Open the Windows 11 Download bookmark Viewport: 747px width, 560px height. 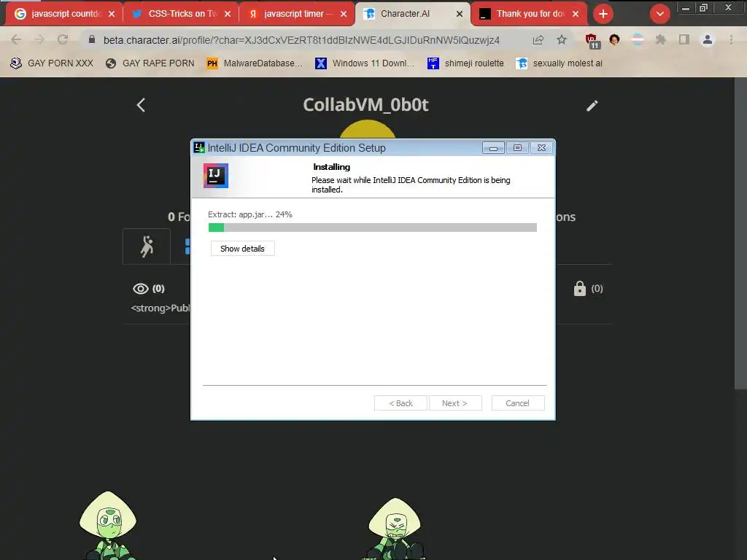365,63
